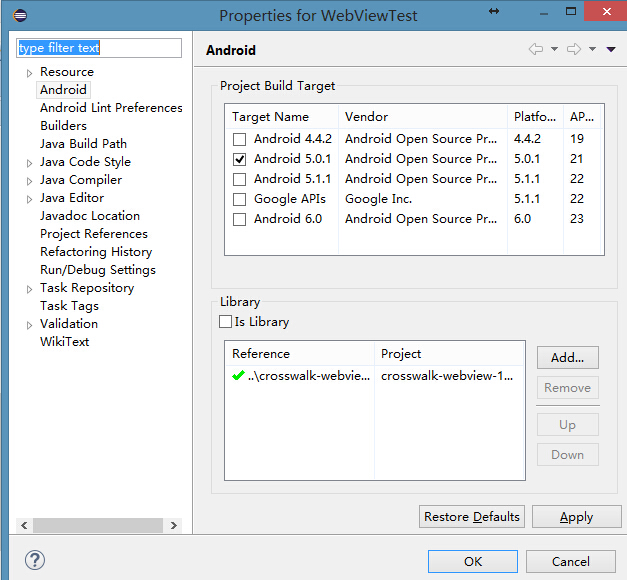Check the Google APIs target checkbox
This screenshot has height=580, width=627.
coord(239,199)
